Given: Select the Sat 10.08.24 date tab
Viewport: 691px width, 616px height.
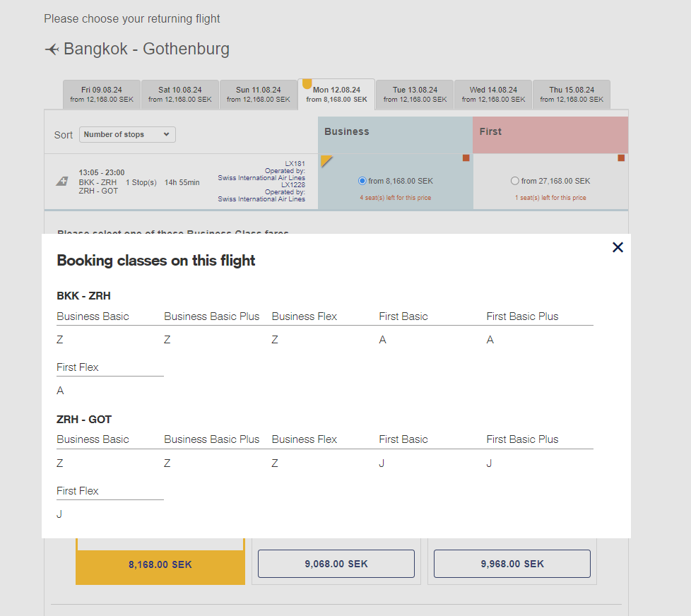Looking at the screenshot, I should coord(180,95).
